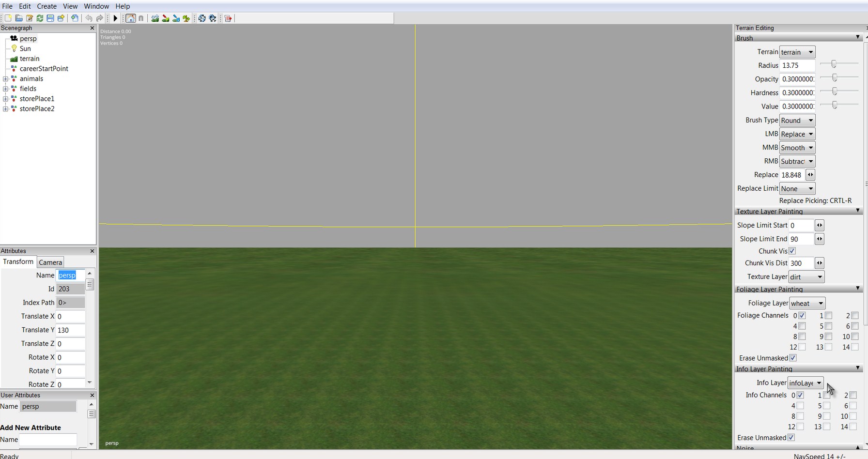Viewport: 868px width, 459px height.
Task: Click the Save scene floppy disk icon
Action: click(x=50, y=18)
